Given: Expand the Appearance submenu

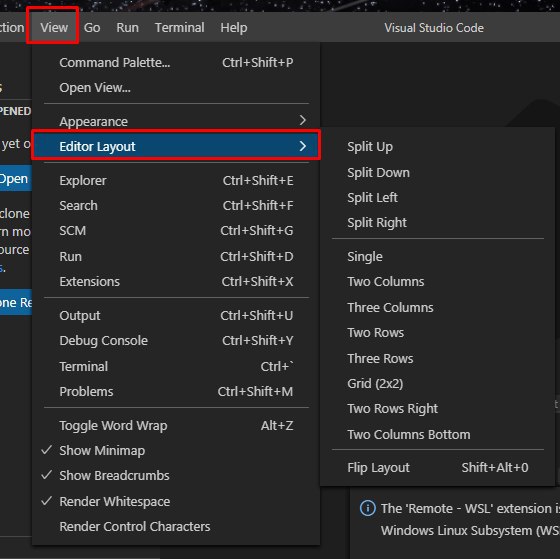Looking at the screenshot, I should click(176, 121).
